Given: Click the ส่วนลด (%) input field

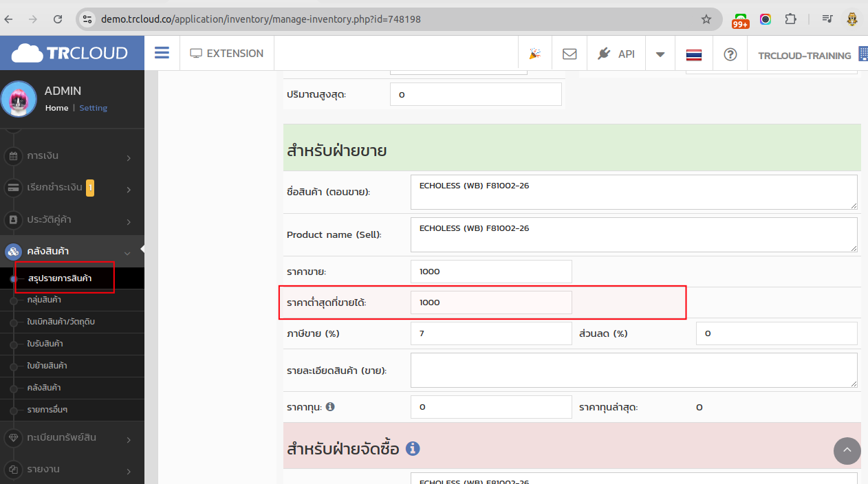Looking at the screenshot, I should (777, 333).
